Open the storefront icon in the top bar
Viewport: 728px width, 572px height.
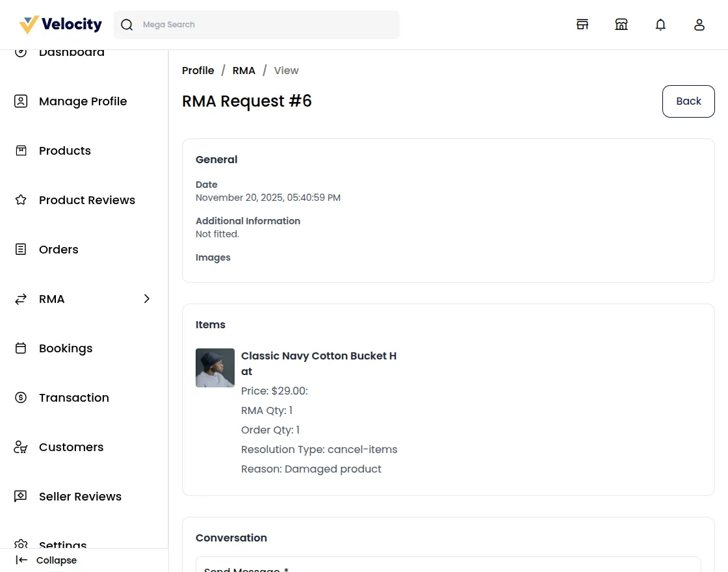tap(582, 24)
